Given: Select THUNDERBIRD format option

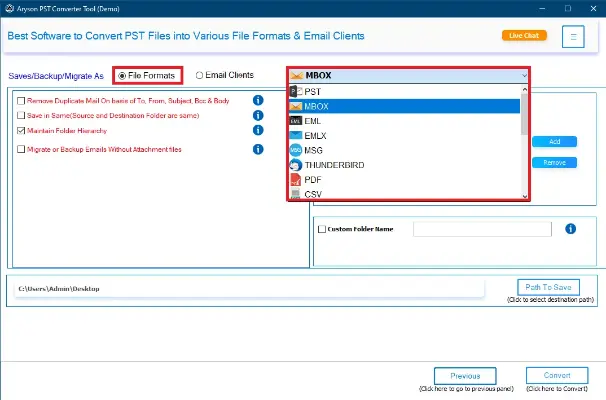Looking at the screenshot, I should pyautogui.click(x=404, y=165).
